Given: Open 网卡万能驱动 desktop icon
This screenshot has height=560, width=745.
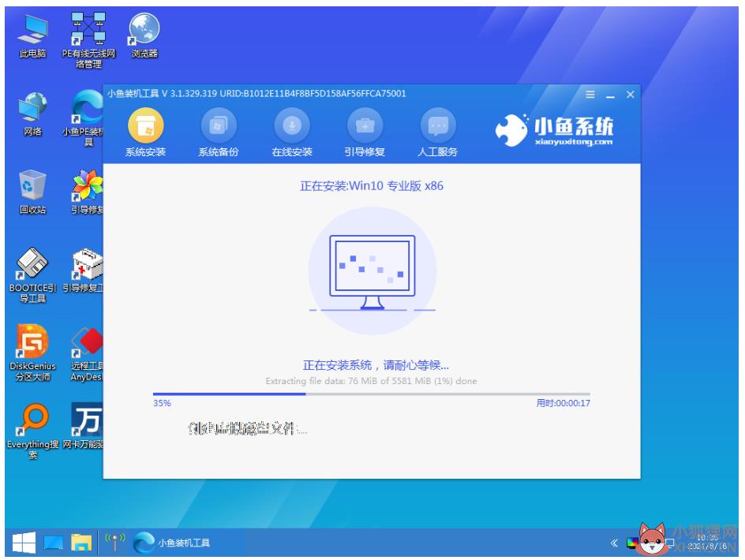Looking at the screenshot, I should (83, 426).
